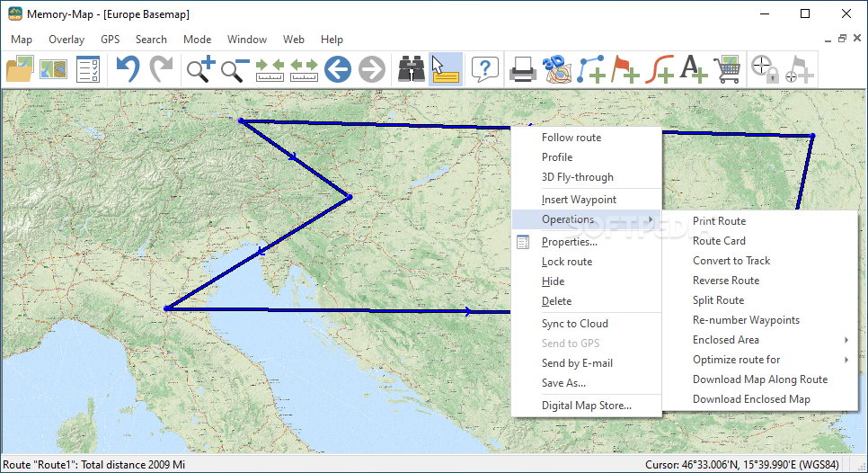The width and height of the screenshot is (868, 473).
Task: Select Reverse Route
Action: pos(726,281)
